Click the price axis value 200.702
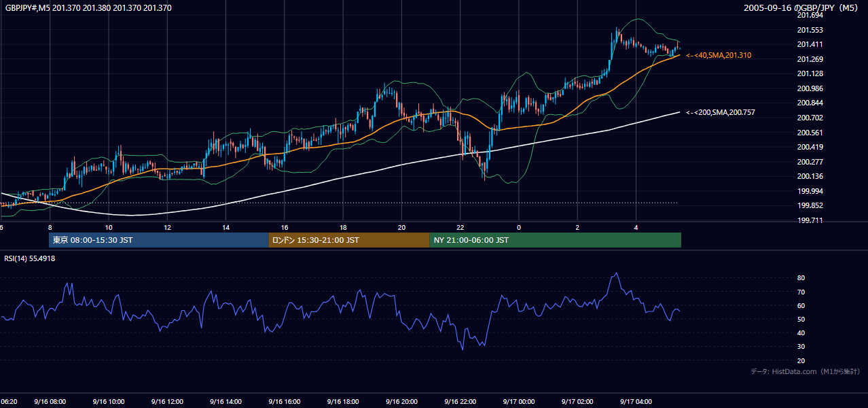Image resolution: width=868 pixels, height=408 pixels. click(x=810, y=118)
